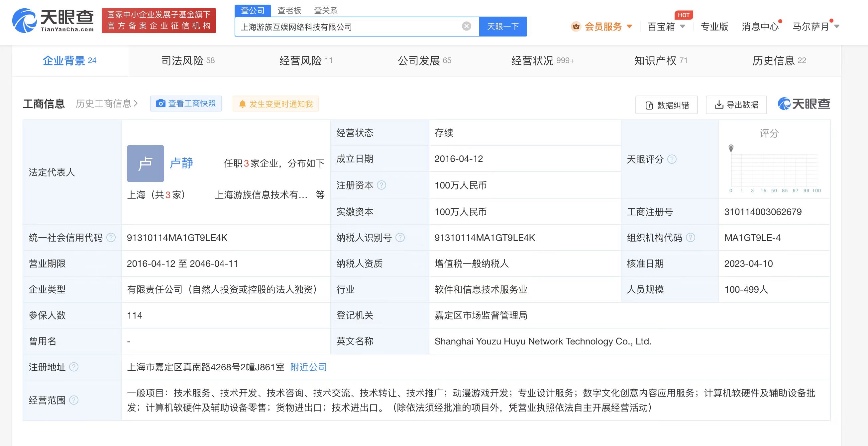Click help icon next to 纳税人识别号
Screen dimensions: 868x446
(x=400, y=238)
